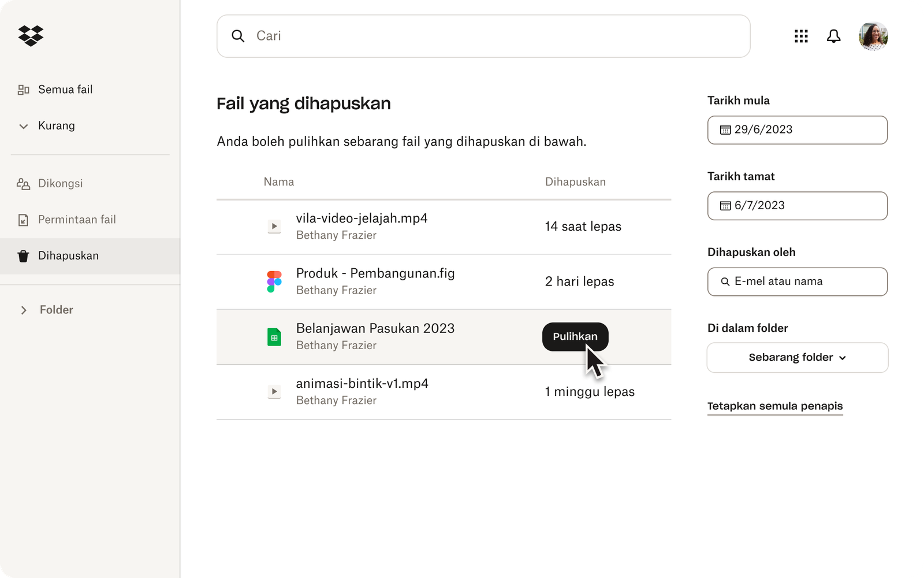
Task: Click Tetapkan semula penapis link
Action: 775,406
